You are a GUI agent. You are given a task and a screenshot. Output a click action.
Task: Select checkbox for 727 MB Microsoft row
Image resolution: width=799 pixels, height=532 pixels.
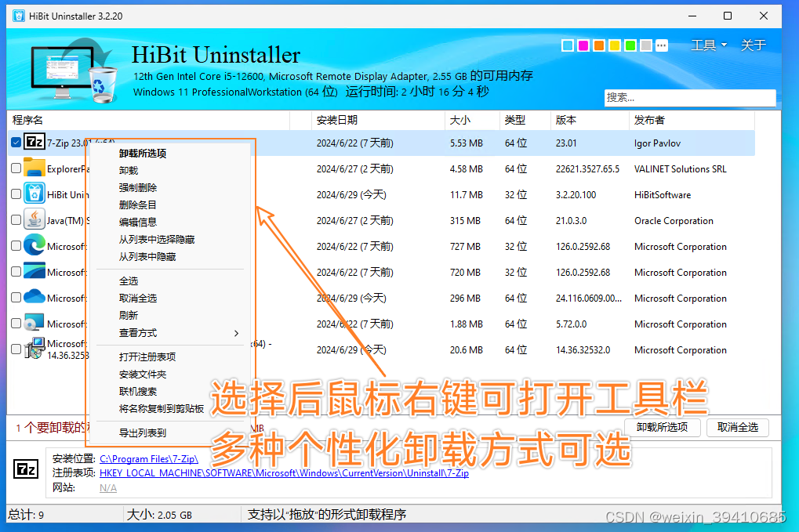[x=16, y=246]
